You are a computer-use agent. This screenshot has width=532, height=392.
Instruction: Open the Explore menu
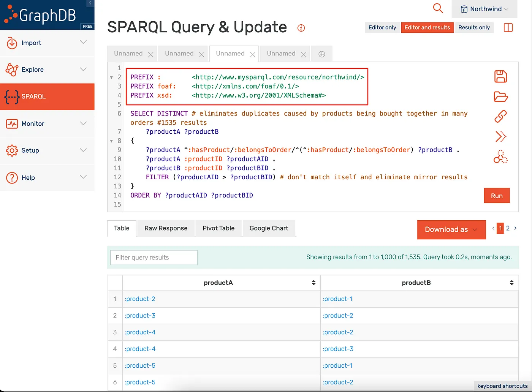tap(47, 70)
